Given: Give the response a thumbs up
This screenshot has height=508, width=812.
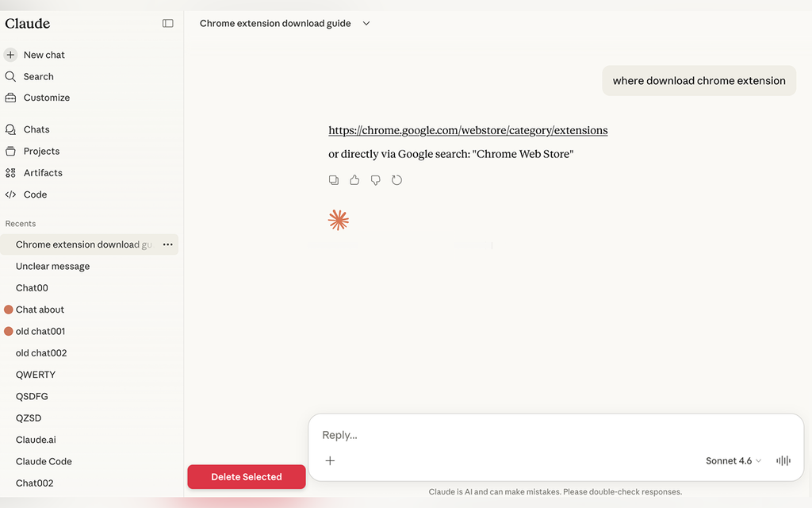Looking at the screenshot, I should 354,180.
